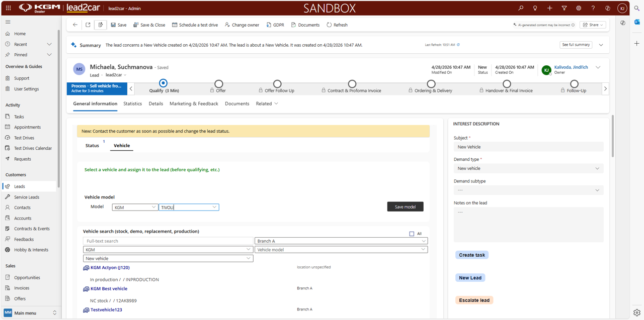644x320 pixels.
Task: Tick the All checkbox in vehicle search
Action: pyautogui.click(x=412, y=234)
